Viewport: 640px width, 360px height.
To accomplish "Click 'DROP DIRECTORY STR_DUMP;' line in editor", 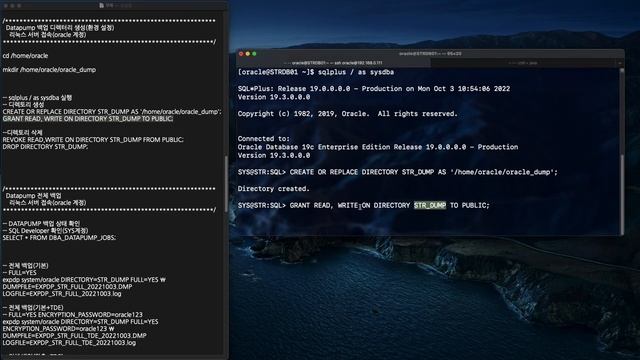I will (x=45, y=147).
